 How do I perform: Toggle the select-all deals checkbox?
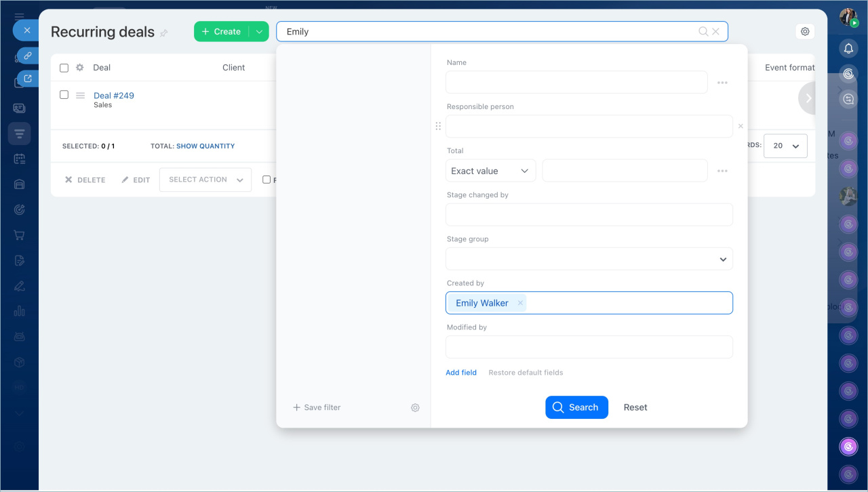64,68
